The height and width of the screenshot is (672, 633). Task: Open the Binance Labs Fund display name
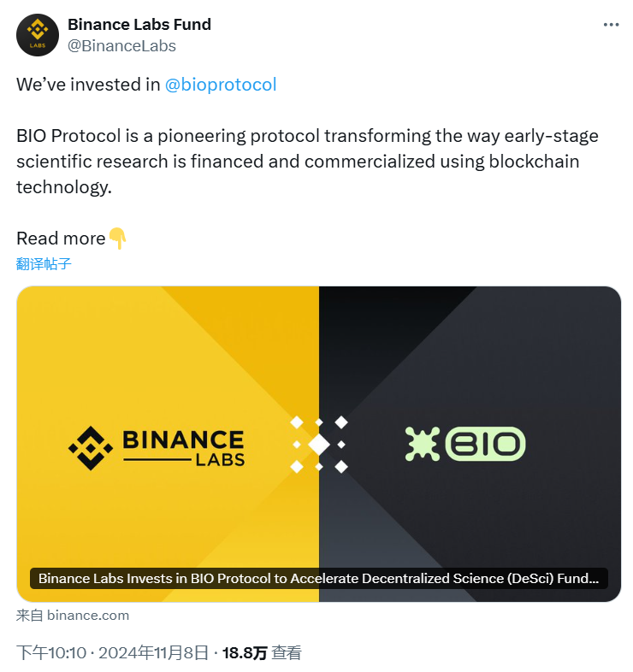(x=139, y=25)
